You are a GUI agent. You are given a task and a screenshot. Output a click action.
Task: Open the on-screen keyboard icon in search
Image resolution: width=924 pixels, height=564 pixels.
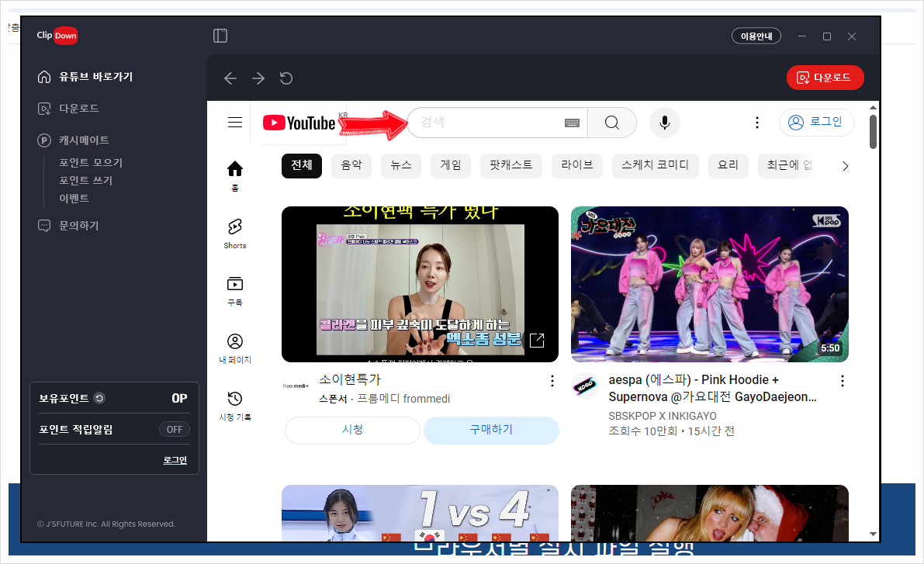pos(573,123)
